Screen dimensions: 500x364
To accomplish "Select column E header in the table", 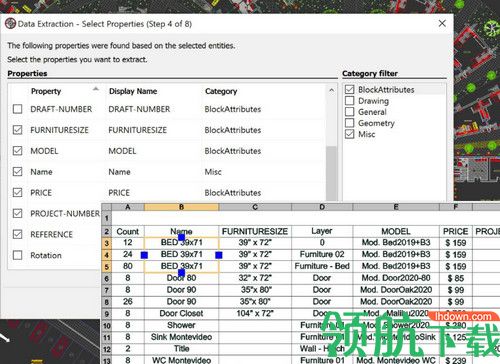I will pyautogui.click(x=396, y=207).
